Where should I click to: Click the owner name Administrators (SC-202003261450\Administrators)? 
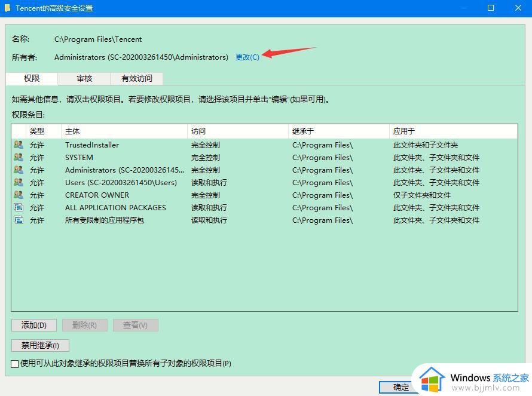141,57
